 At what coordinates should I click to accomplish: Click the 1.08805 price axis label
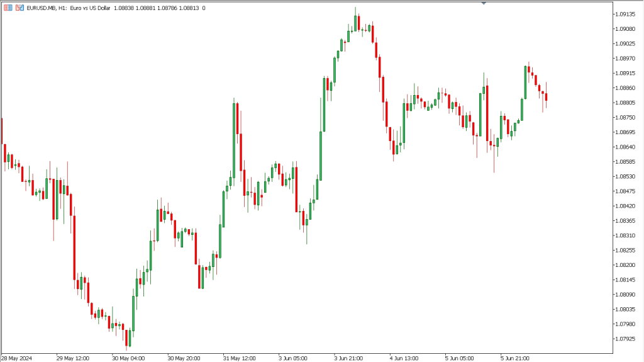(x=625, y=103)
